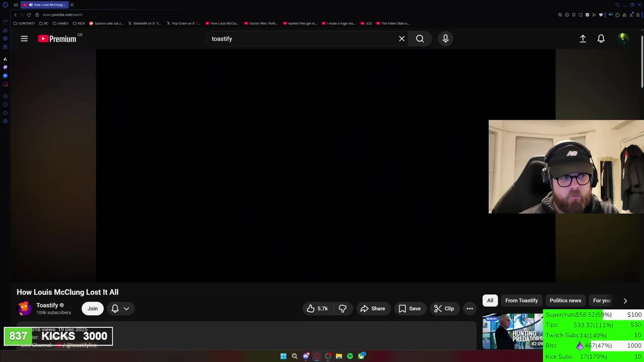Select the Politics news chip
The image size is (644, 362).
565,301
